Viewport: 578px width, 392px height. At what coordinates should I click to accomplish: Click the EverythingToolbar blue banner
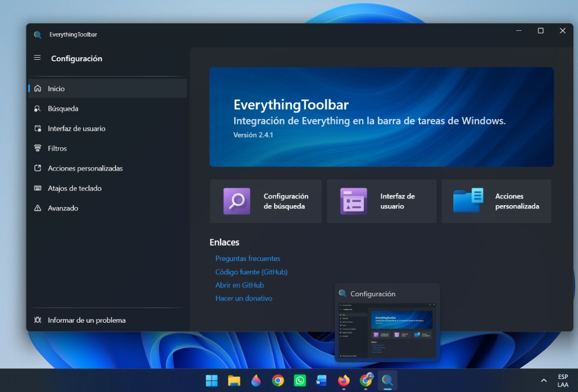(x=381, y=117)
